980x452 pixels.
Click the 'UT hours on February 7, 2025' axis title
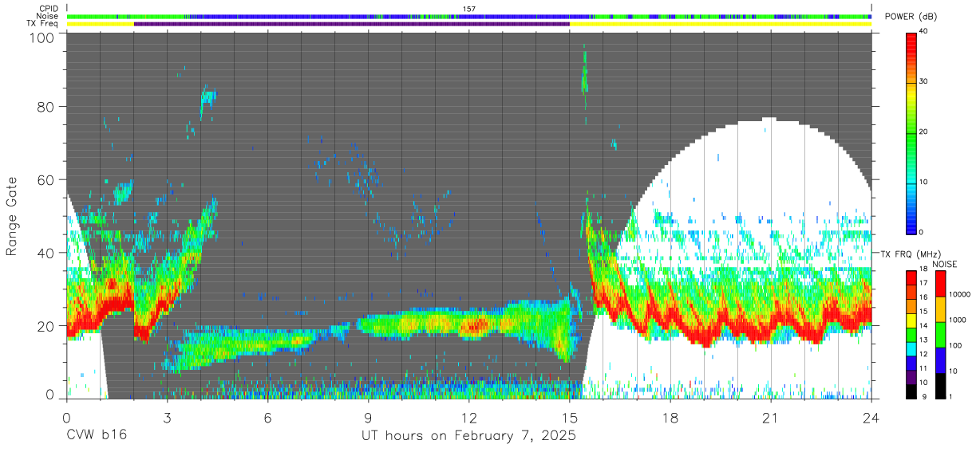pos(469,436)
